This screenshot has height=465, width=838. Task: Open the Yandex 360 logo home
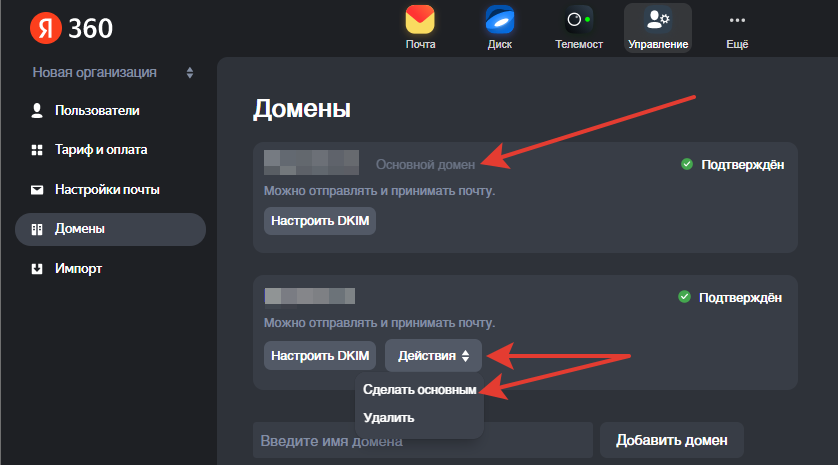click(72, 28)
